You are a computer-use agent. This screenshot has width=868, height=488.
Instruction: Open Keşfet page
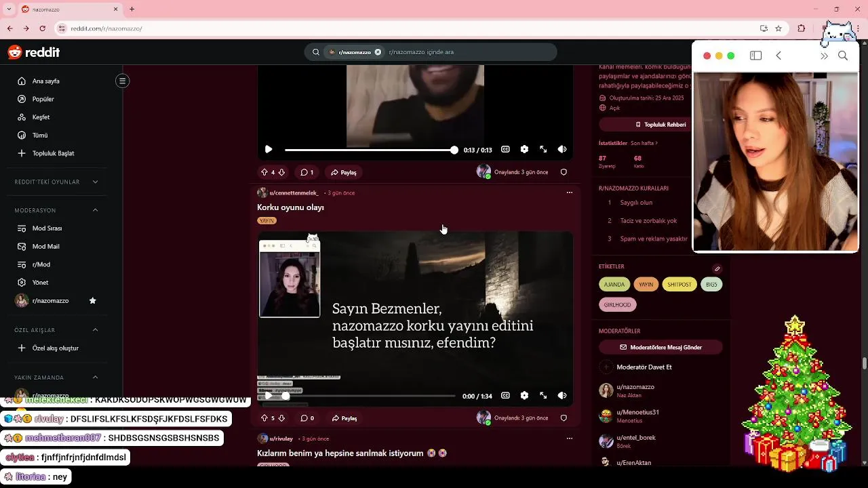click(41, 117)
